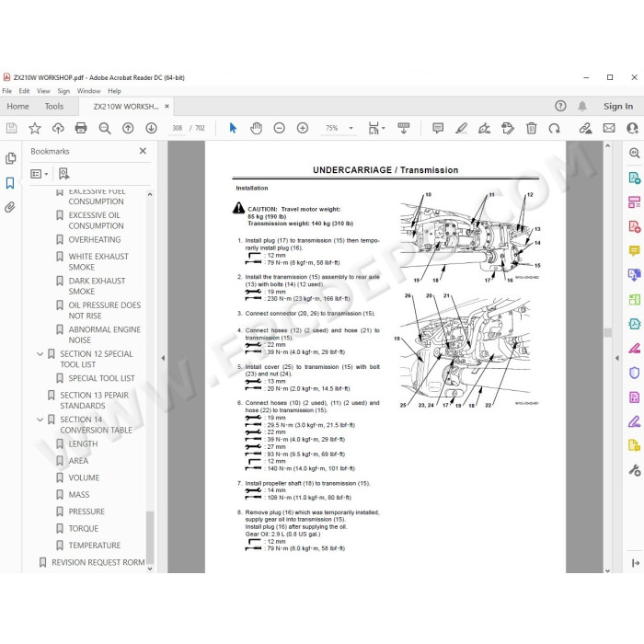
Task: Switch to the Tools tab
Action: [x=54, y=107]
